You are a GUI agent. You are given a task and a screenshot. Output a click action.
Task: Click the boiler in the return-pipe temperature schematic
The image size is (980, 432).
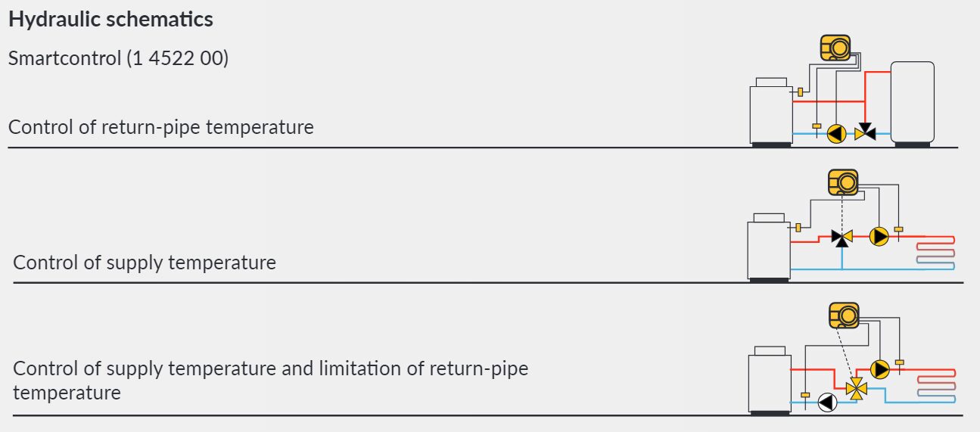tap(770, 112)
